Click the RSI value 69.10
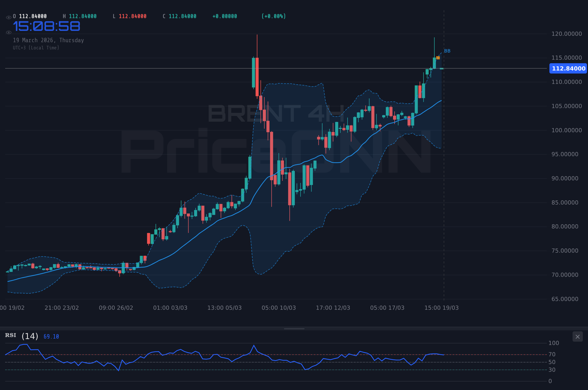 [x=51, y=336]
